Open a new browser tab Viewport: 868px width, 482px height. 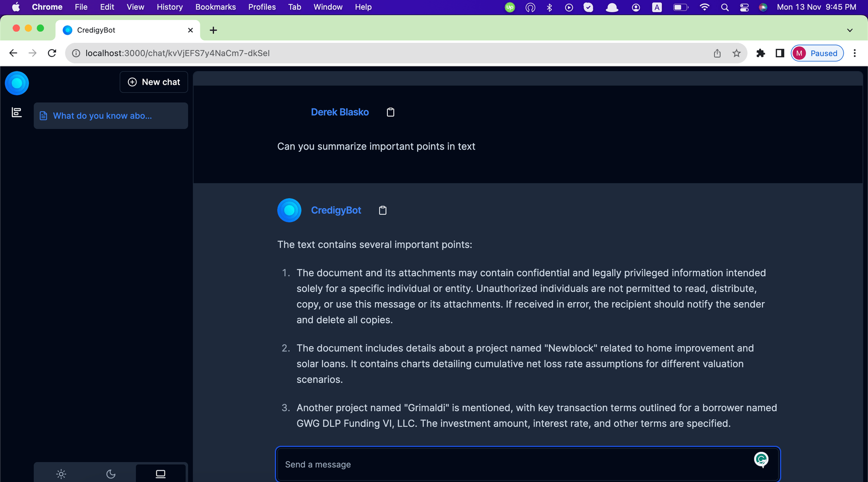coord(213,30)
